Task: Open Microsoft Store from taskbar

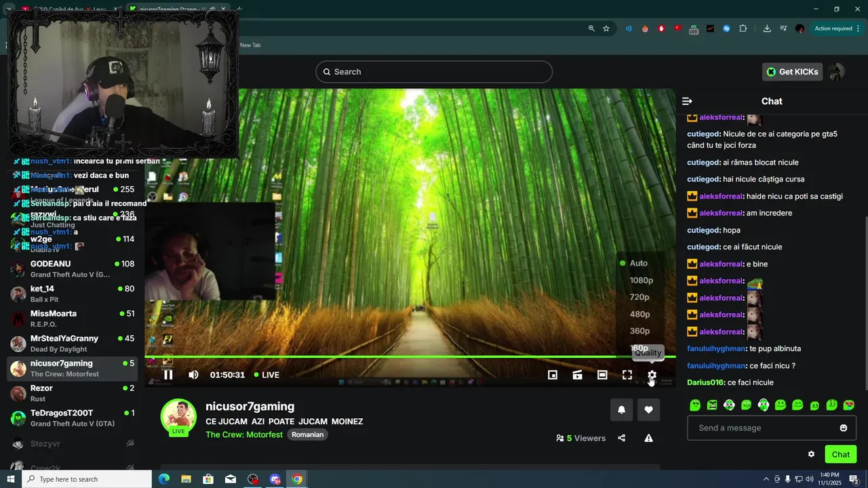Action: tap(208, 479)
